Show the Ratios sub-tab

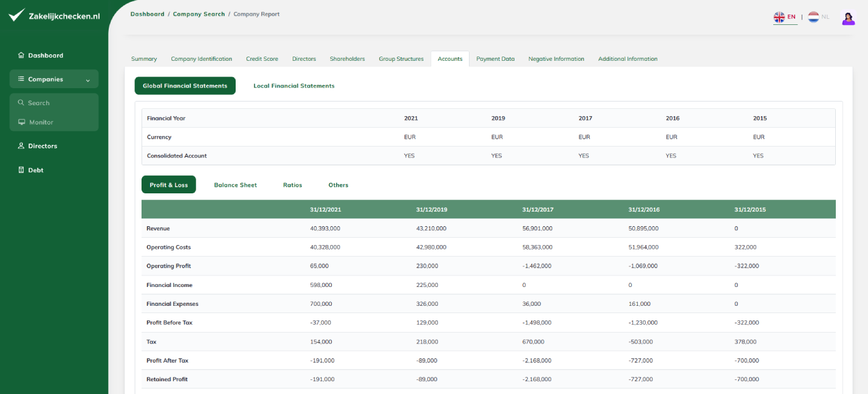pyautogui.click(x=293, y=185)
